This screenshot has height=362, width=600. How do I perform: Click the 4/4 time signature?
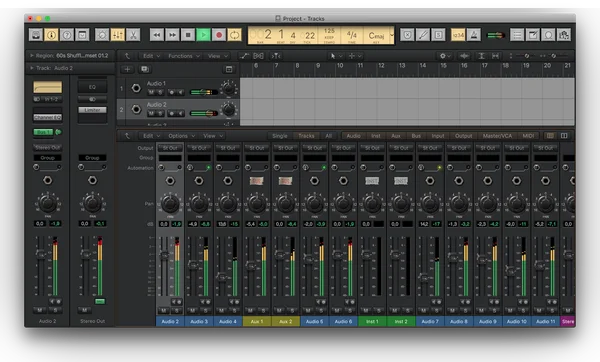tap(351, 34)
